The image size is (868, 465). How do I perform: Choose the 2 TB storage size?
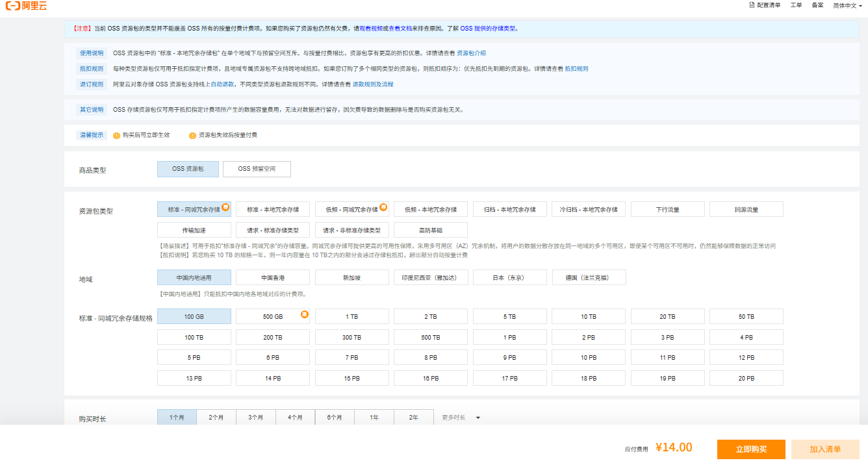click(x=431, y=316)
